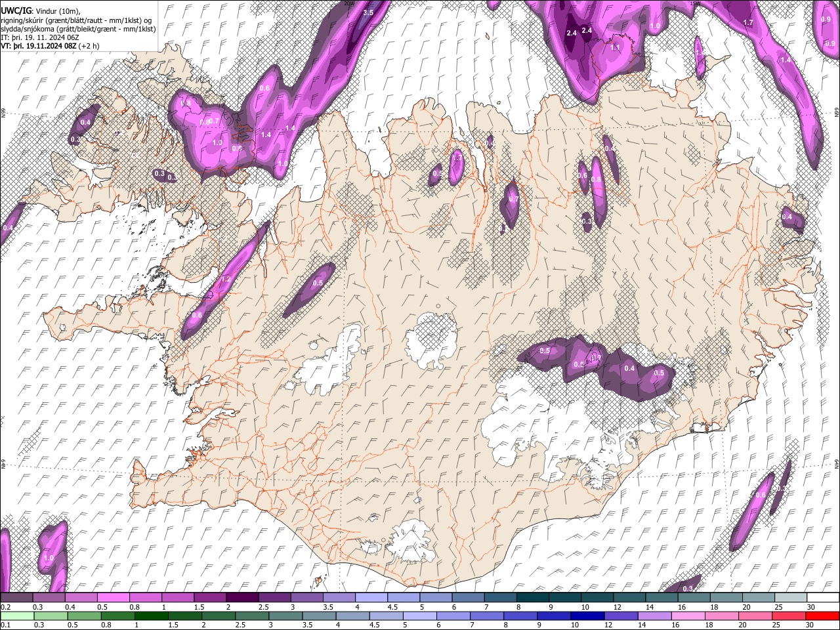Viewport: 840px width, 630px height.
Task: Pick the light pink 16 swatch in lower scale
Action: pyautogui.click(x=688, y=616)
